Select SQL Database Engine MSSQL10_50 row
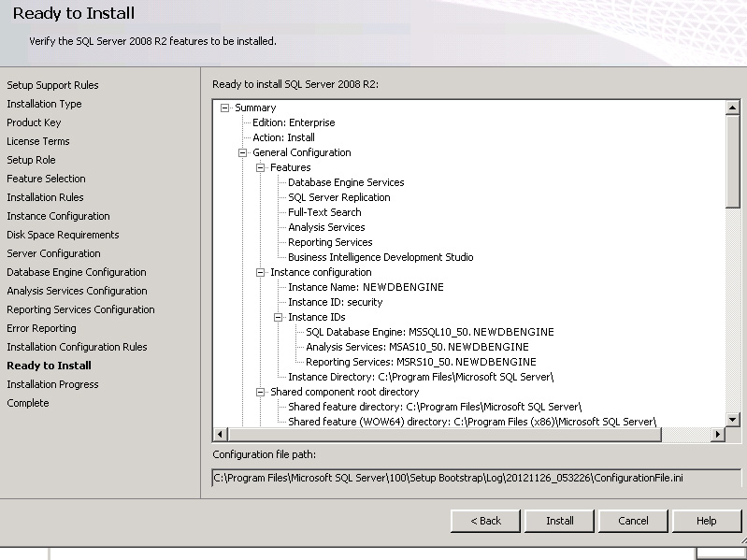Viewport: 747px width, 560px height. 430,333
